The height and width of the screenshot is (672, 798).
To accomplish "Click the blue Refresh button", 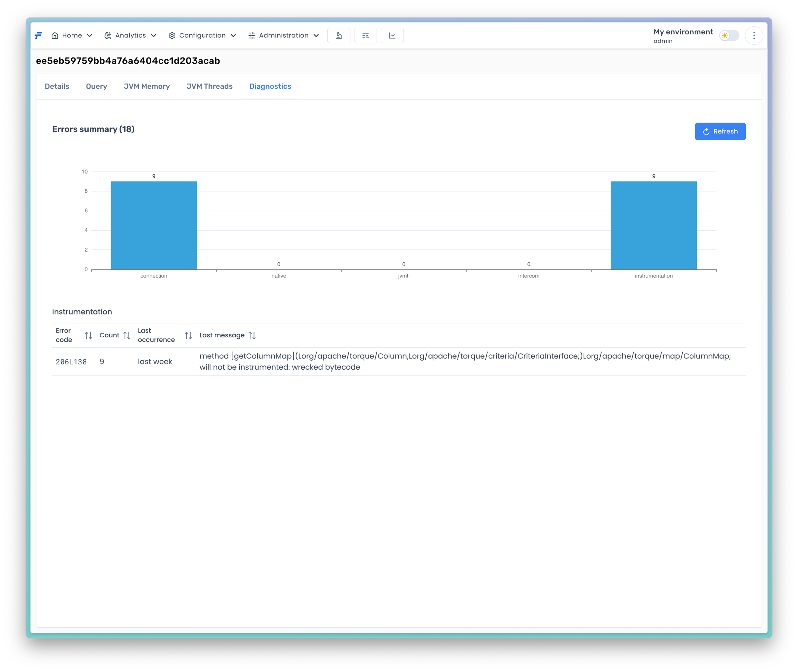I will coord(719,131).
